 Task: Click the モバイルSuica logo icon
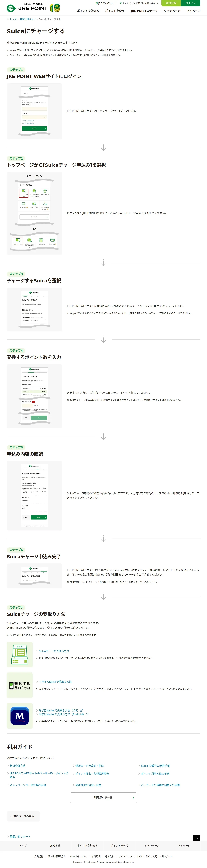pyautogui.click(x=20, y=685)
